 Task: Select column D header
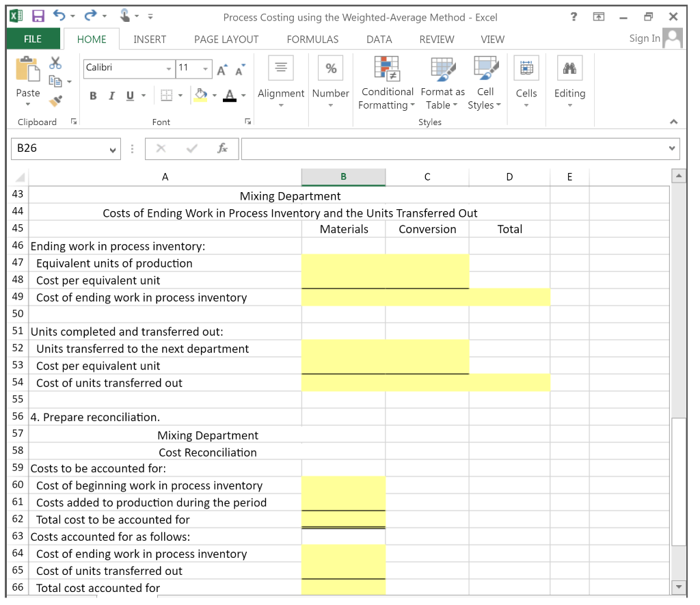click(x=509, y=177)
